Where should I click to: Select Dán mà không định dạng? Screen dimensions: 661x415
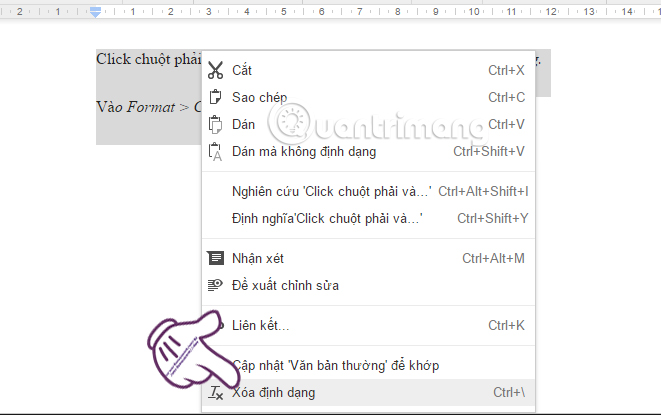click(368, 151)
